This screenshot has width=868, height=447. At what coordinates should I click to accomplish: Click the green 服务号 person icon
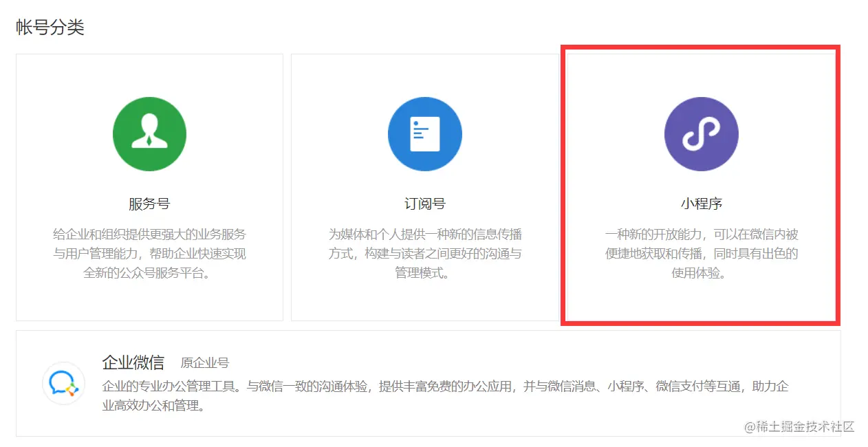[149, 133]
